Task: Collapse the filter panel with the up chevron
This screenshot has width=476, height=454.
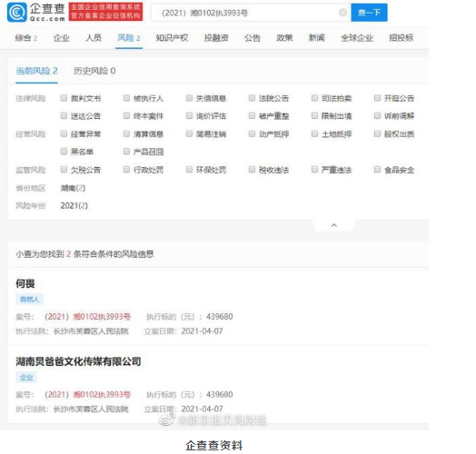Action: point(334,225)
